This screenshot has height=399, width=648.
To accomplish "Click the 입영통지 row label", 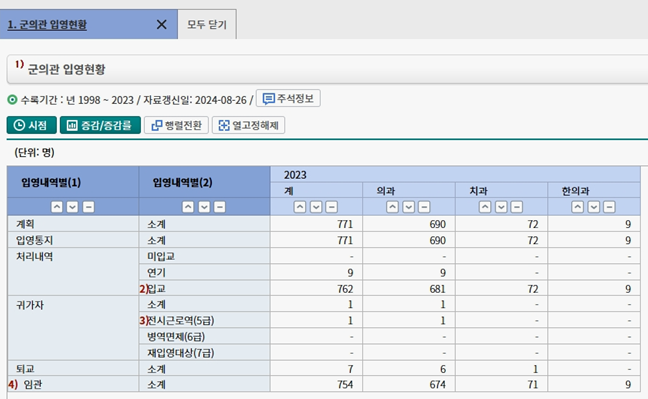I will pyautogui.click(x=34, y=240).
